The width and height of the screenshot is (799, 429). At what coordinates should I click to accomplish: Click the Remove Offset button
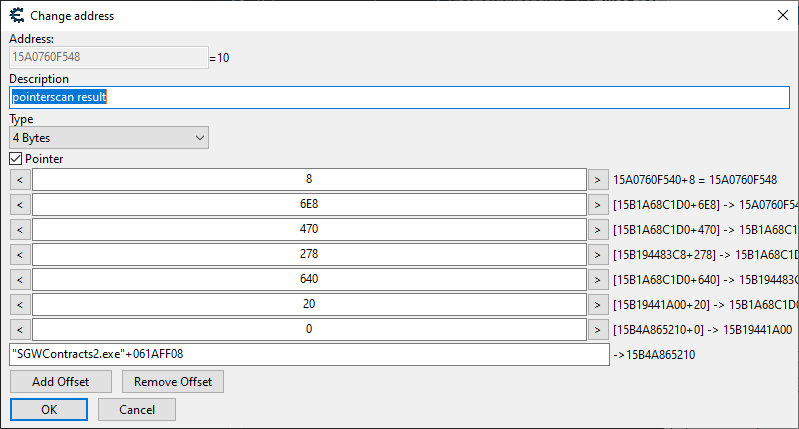pyautogui.click(x=173, y=382)
